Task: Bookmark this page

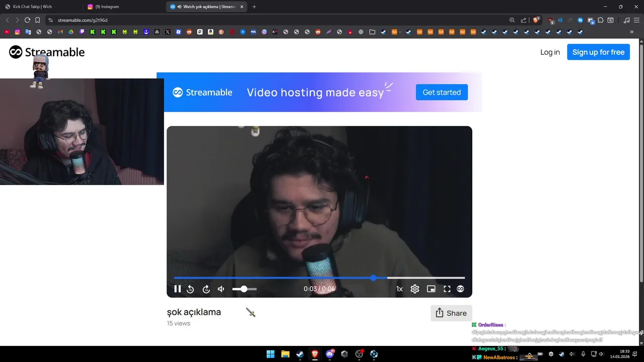Action: click(x=37, y=20)
